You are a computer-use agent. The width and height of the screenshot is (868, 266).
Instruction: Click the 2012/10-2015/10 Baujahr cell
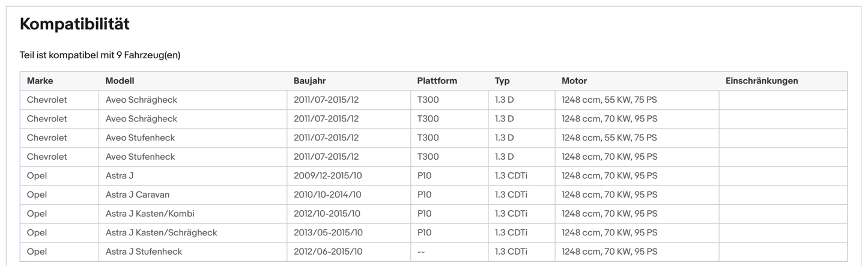pyautogui.click(x=327, y=214)
